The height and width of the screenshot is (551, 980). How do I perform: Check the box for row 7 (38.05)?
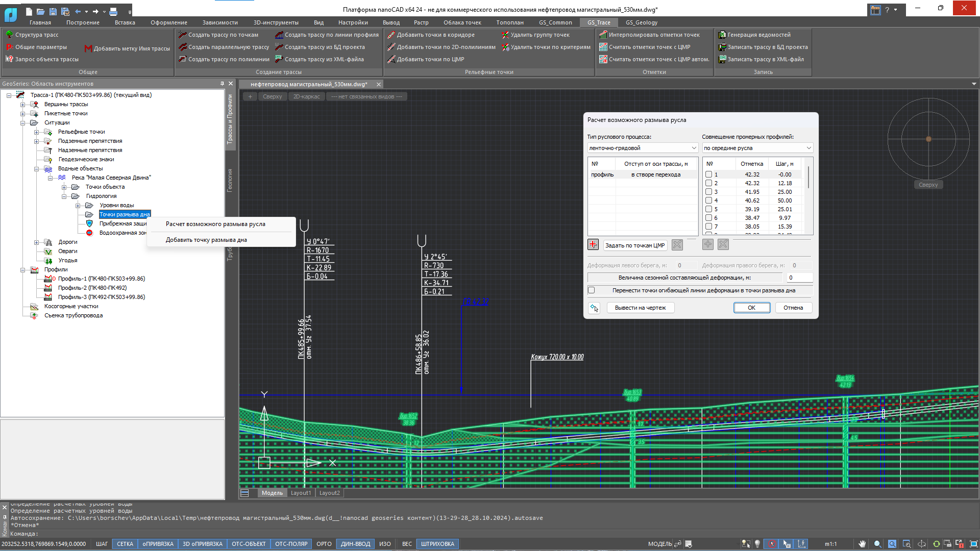point(708,227)
